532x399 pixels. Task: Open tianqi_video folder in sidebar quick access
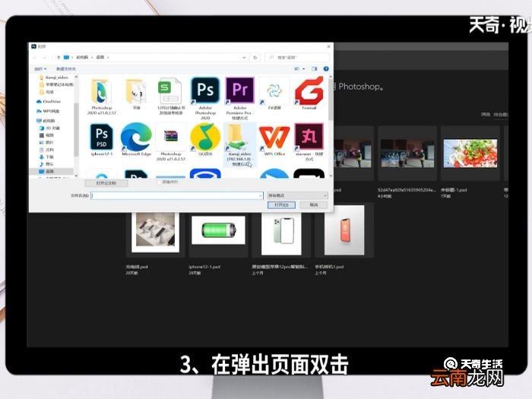click(54, 78)
